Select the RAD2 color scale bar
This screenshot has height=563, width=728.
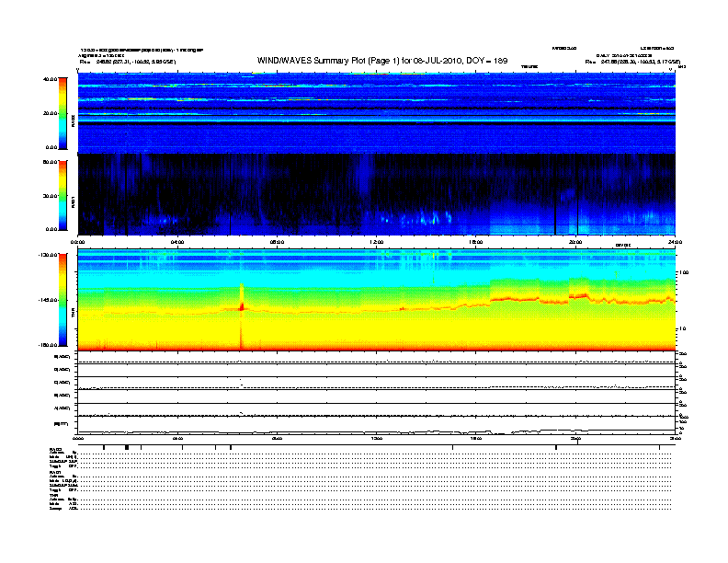point(63,113)
